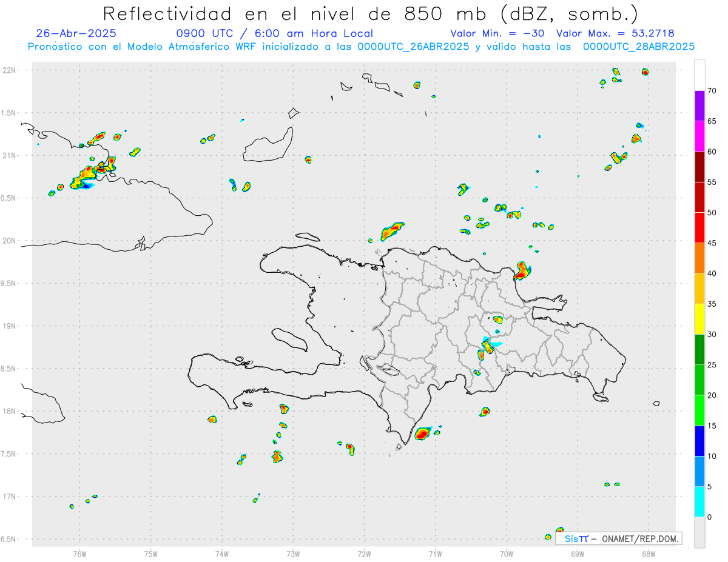Click the '17N' latitude label
The width and height of the screenshot is (728, 562).
click(x=10, y=497)
